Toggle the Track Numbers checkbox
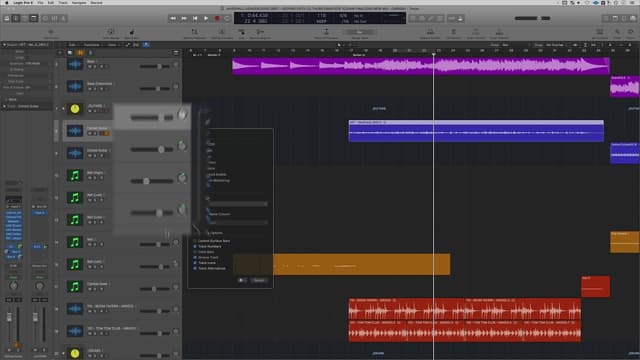The image size is (640, 360). pyautogui.click(x=195, y=247)
